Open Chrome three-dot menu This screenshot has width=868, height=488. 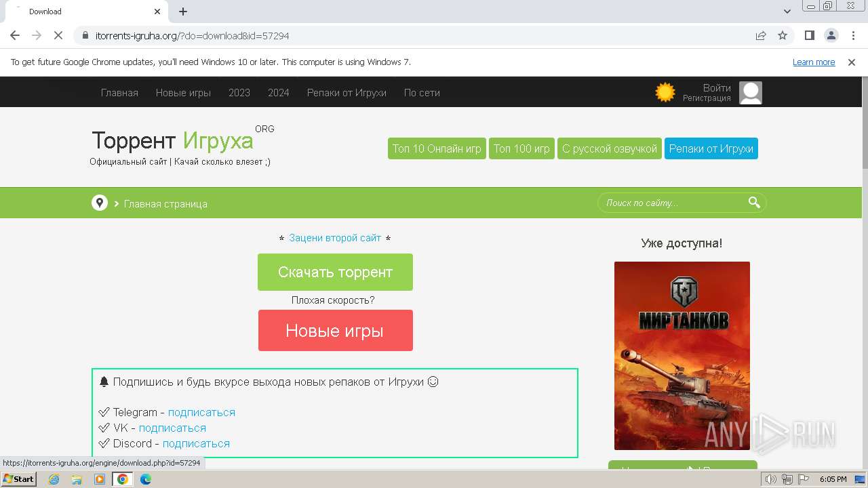pos(852,35)
